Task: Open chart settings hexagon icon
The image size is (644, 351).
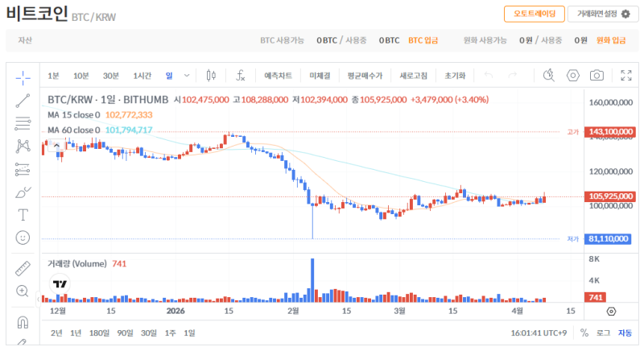Action: 573,76
